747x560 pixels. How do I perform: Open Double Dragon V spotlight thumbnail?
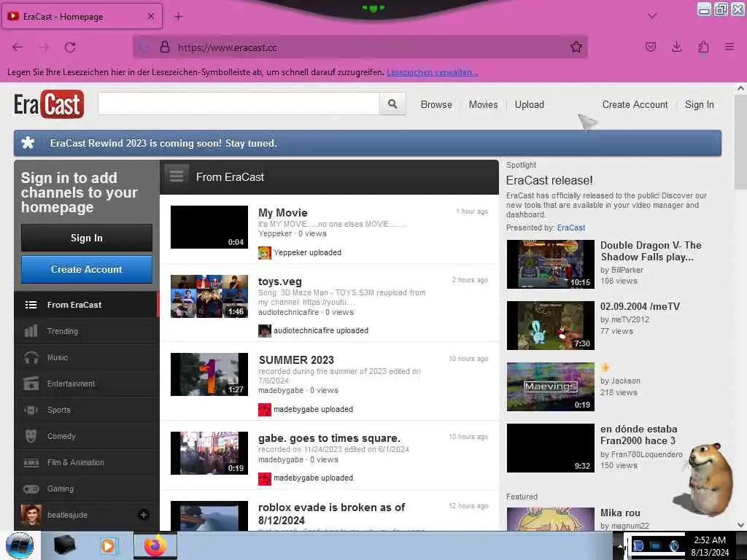[x=550, y=264]
